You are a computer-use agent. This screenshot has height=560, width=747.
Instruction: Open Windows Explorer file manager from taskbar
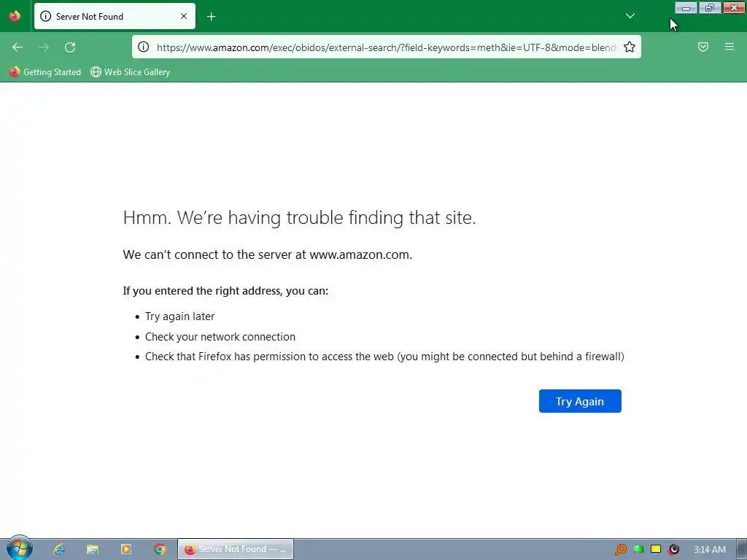pyautogui.click(x=93, y=549)
